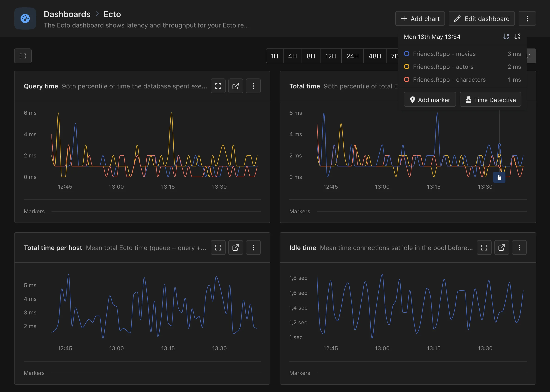Screen dimensions: 550x392
Task: Sort tooltip series by value
Action: pyautogui.click(x=517, y=36)
